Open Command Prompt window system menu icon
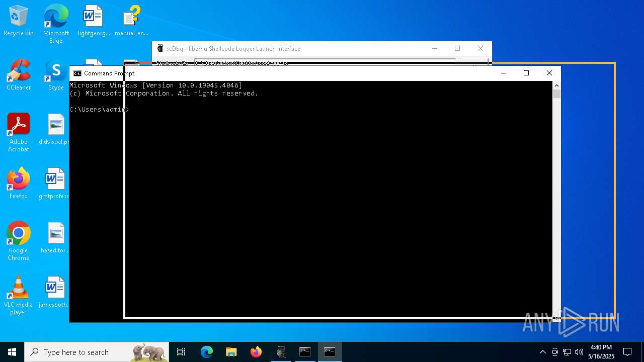This screenshot has height=362, width=644. click(x=77, y=73)
